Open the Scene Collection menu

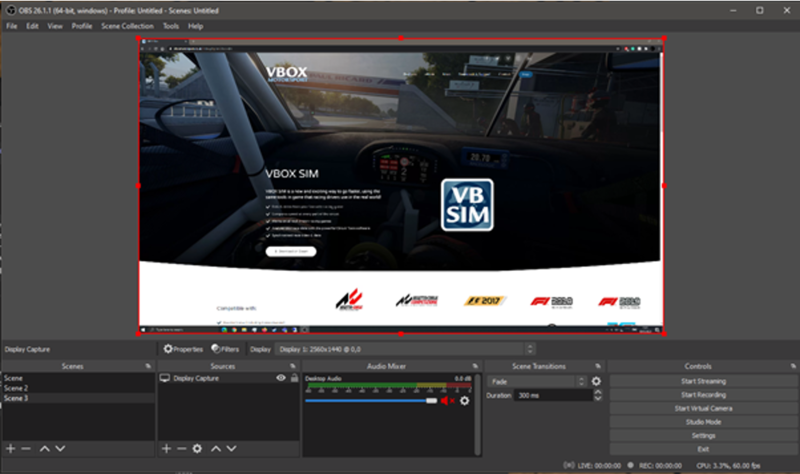coord(127,26)
